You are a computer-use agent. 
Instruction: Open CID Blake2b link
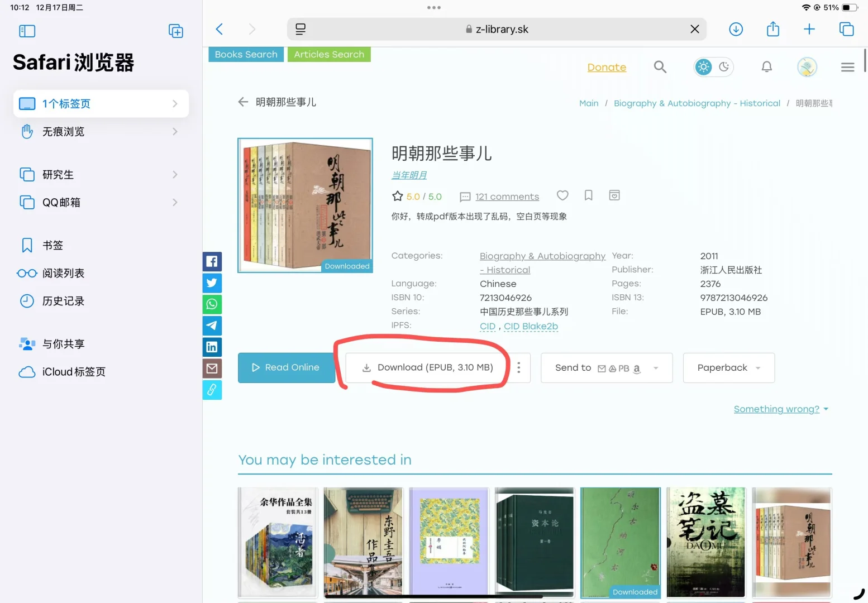[531, 326]
